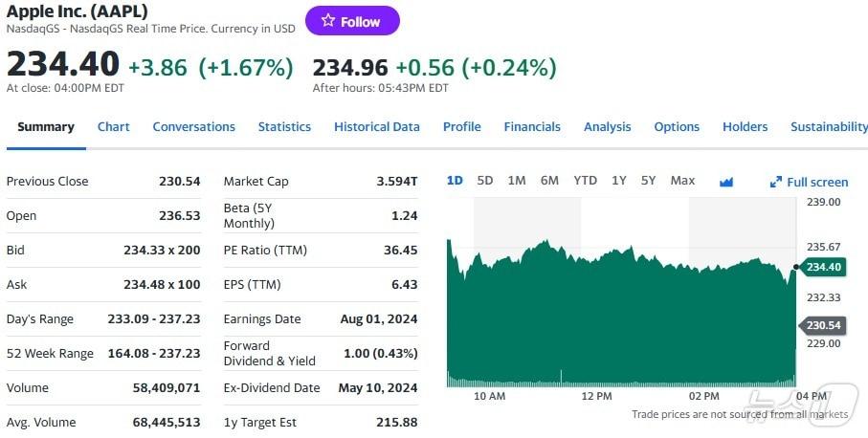This screenshot has width=868, height=438.
Task: Click the Follow star button
Action: pos(351,21)
